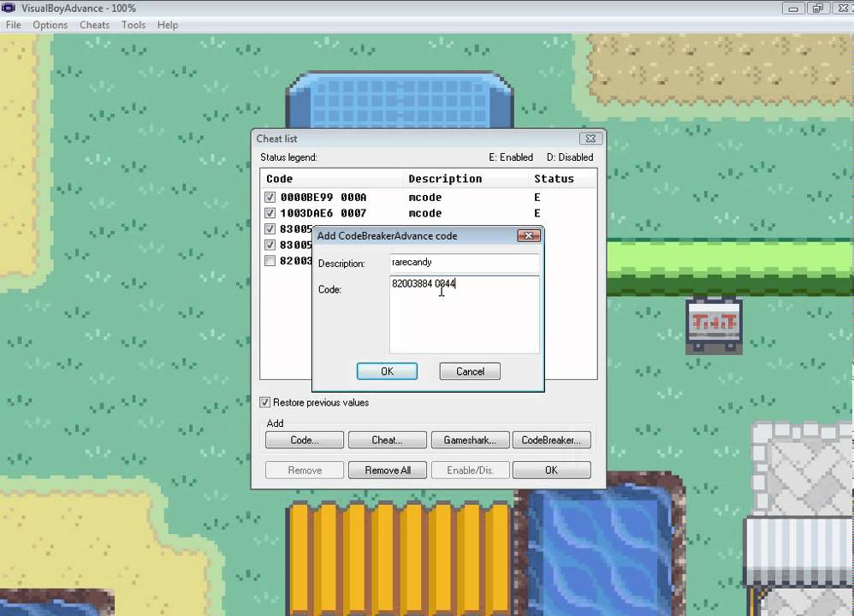The image size is (854, 616).
Task: Open the Cheats menu
Action: (x=94, y=25)
